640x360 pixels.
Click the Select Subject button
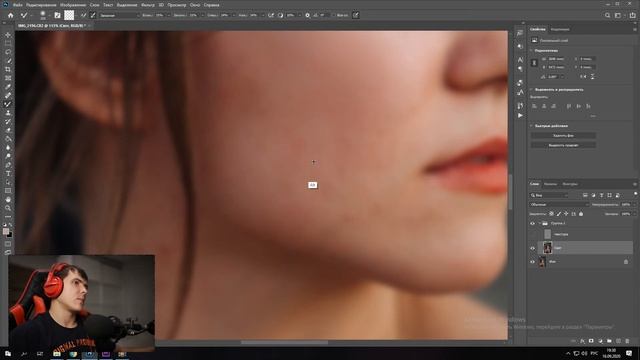pyautogui.click(x=563, y=145)
